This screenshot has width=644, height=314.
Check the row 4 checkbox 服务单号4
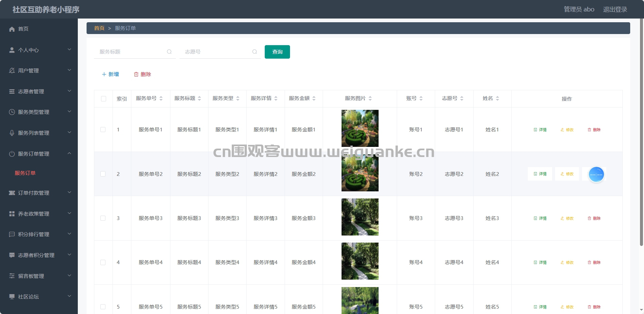(x=103, y=262)
